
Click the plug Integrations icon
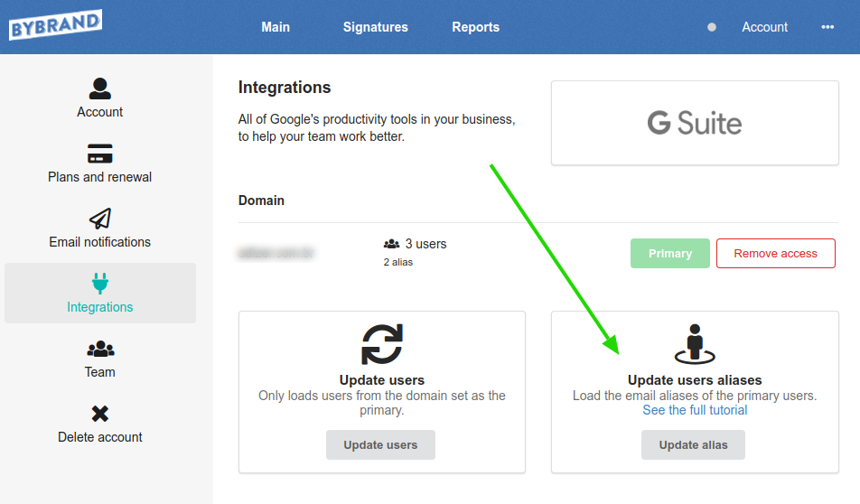click(x=99, y=284)
